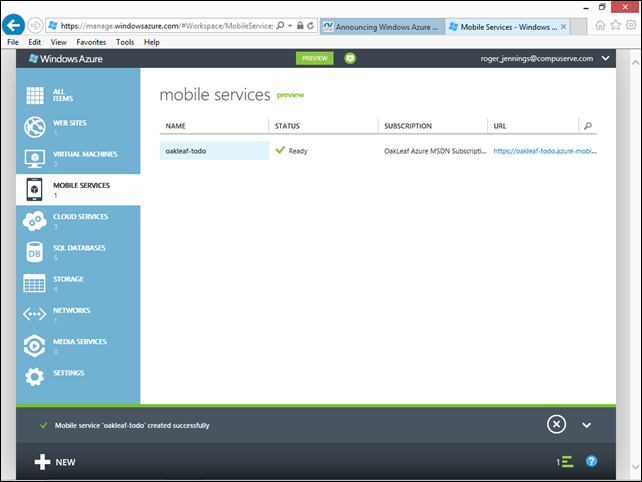This screenshot has width=642, height=482.
Task: Expand notification details with the down chevron
Action: [x=587, y=425]
